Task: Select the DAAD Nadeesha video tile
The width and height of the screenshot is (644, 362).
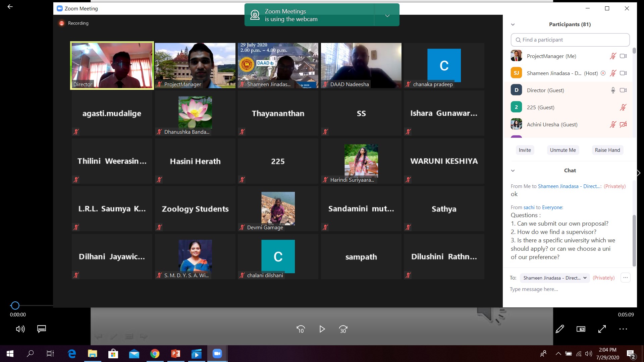Action: point(361,65)
